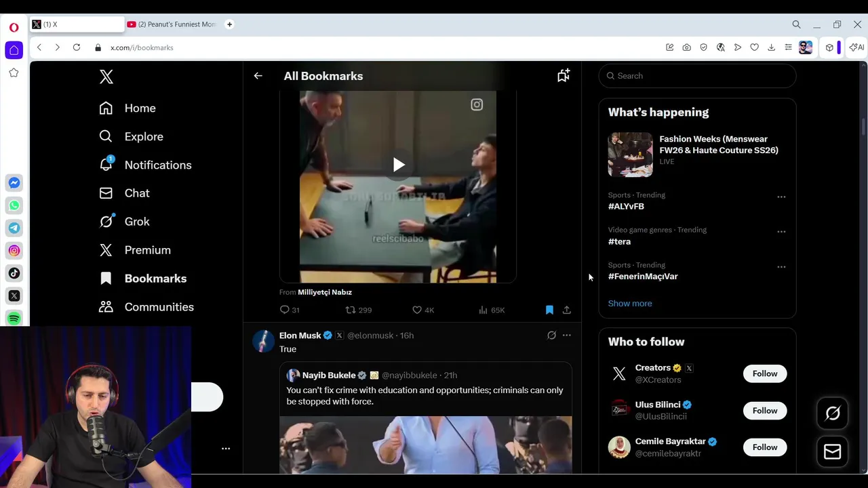Open Chat in X navigation
Viewport: 868px width, 488px height.
(x=124, y=193)
